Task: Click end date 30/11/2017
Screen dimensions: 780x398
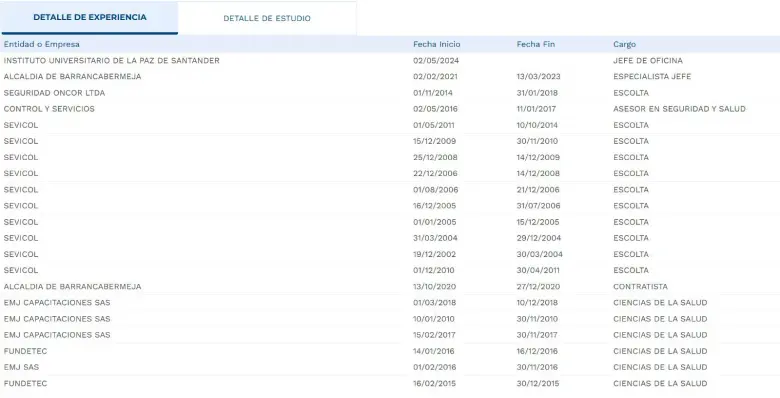Action: [537, 335]
